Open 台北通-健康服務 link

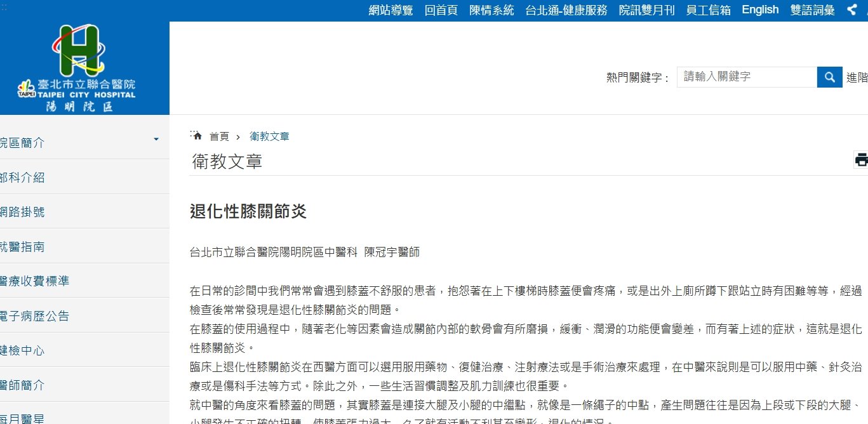pos(566,10)
